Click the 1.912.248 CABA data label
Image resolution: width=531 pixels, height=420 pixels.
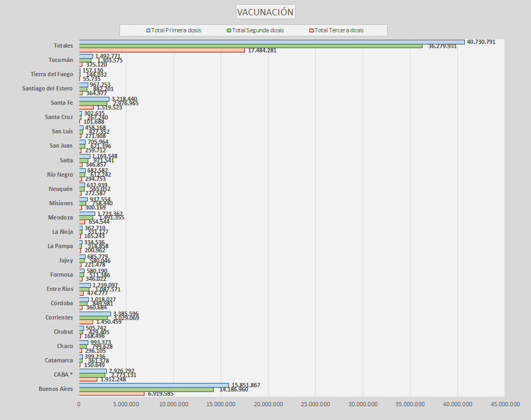point(113,379)
